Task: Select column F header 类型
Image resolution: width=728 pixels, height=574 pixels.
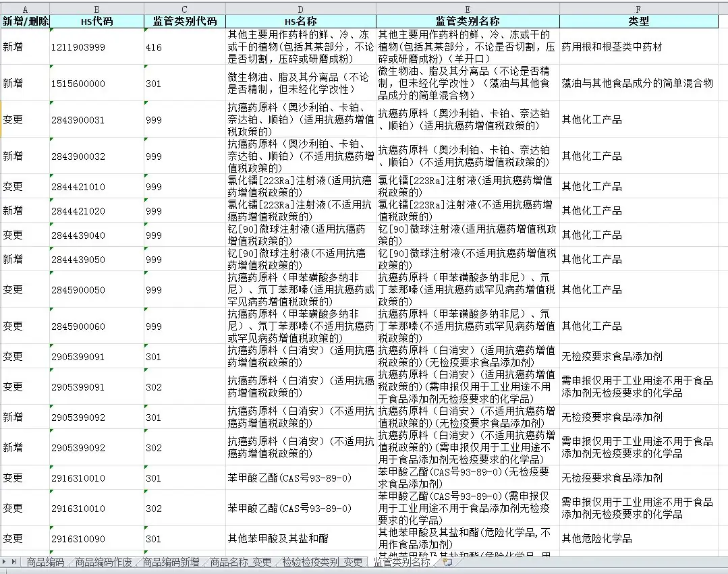Action: pyautogui.click(x=640, y=20)
